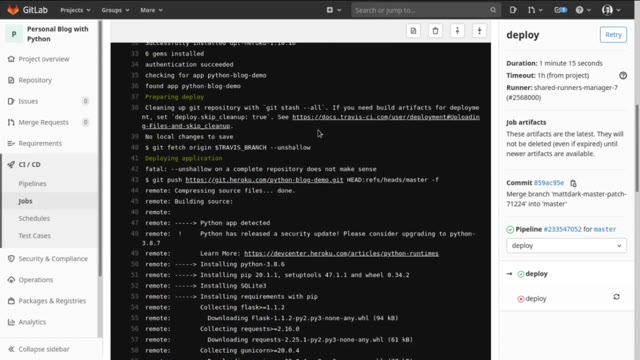Viewport: 640px width, 360px height.
Task: Open the user avatar menu
Action: (611, 10)
